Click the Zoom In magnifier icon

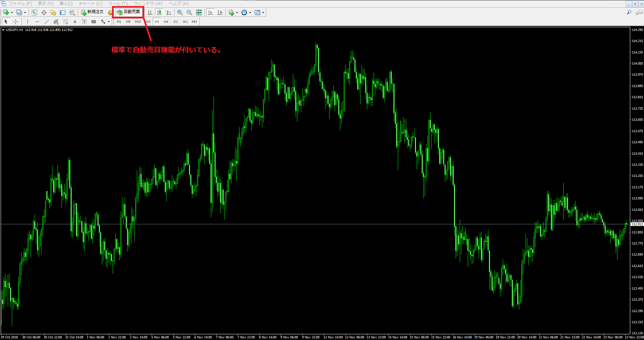point(180,12)
